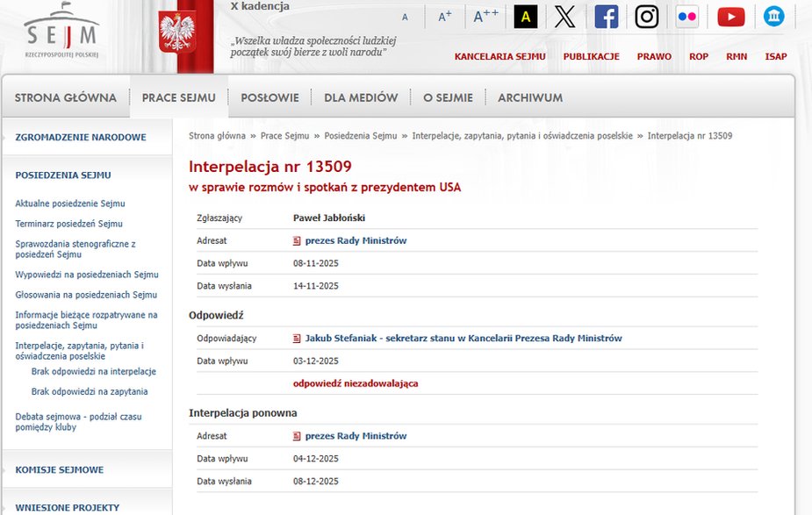This screenshot has width=812, height=515.
Task: Switch to the POSŁOWIE tab
Action: coord(269,97)
